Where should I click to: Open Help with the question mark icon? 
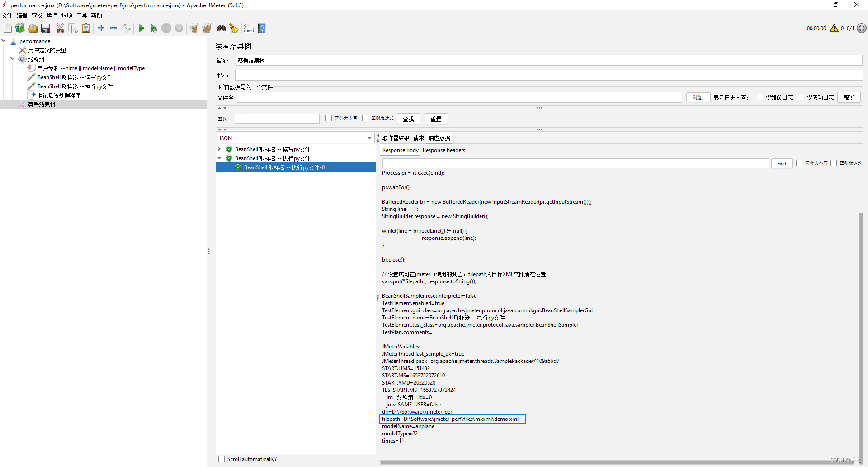[262, 28]
